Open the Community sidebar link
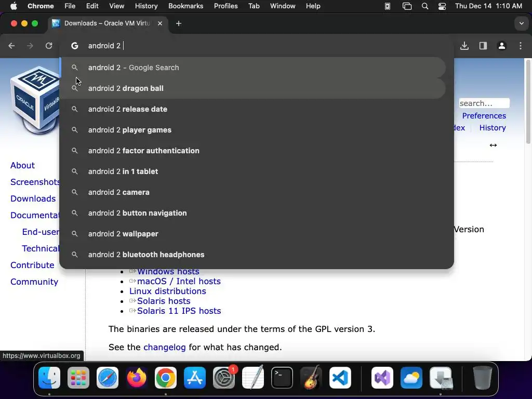Viewport: 532px width, 399px height. click(x=34, y=282)
